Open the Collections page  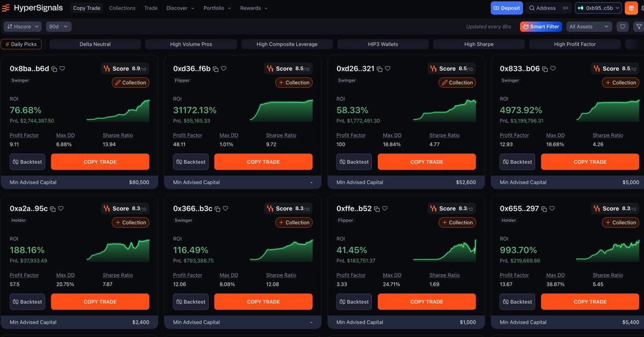pyautogui.click(x=122, y=8)
